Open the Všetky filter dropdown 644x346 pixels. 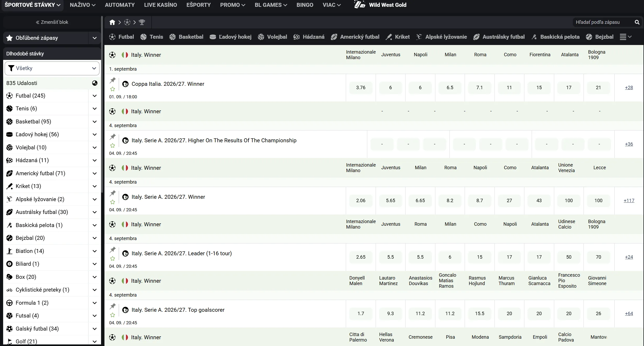click(52, 68)
